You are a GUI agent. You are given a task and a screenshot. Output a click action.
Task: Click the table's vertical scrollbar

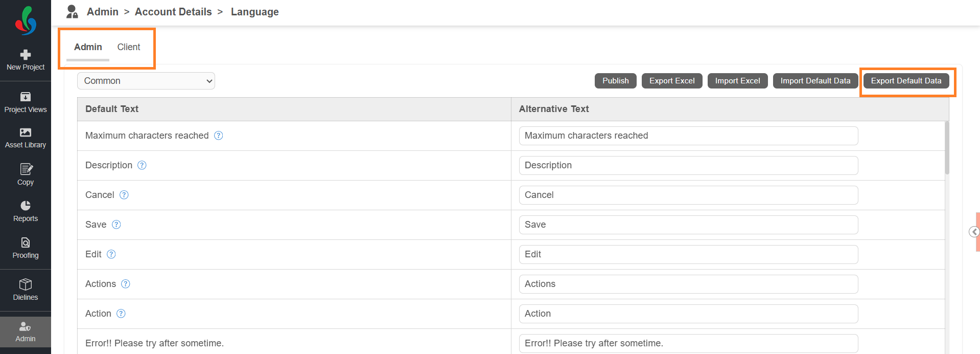(947, 148)
